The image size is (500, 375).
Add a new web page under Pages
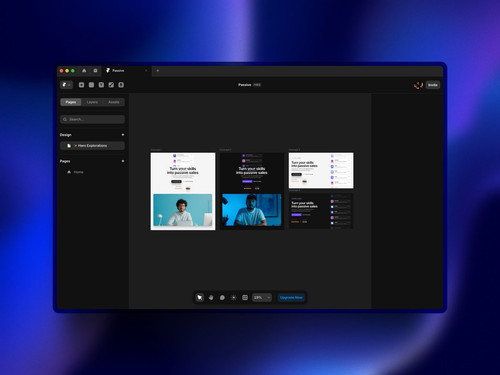(123, 161)
